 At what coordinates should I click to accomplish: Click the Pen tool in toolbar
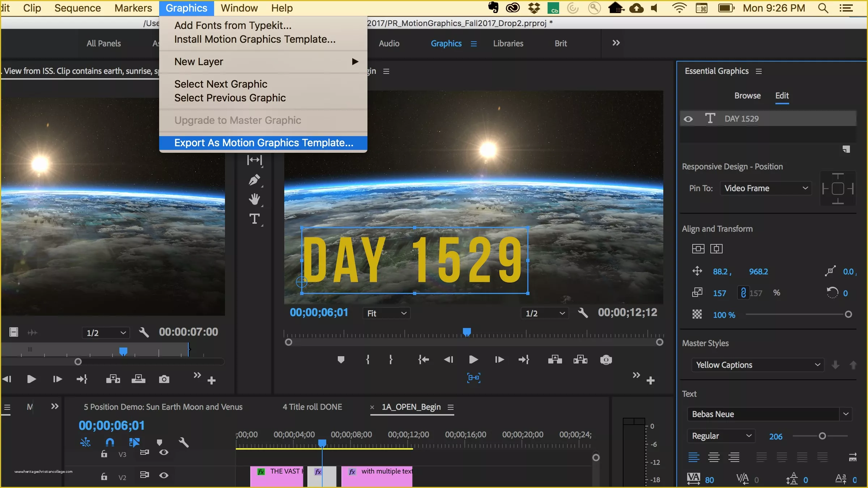(x=255, y=179)
